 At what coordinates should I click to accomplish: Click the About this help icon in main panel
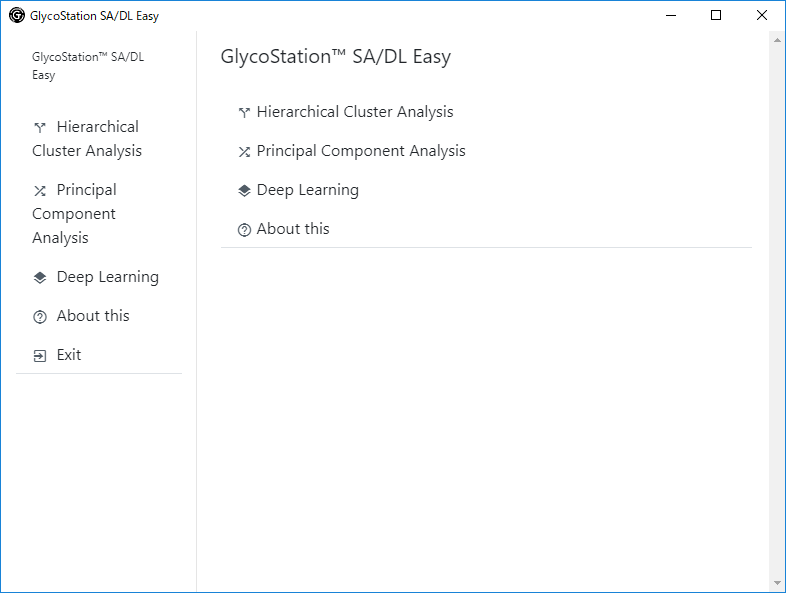pos(244,230)
